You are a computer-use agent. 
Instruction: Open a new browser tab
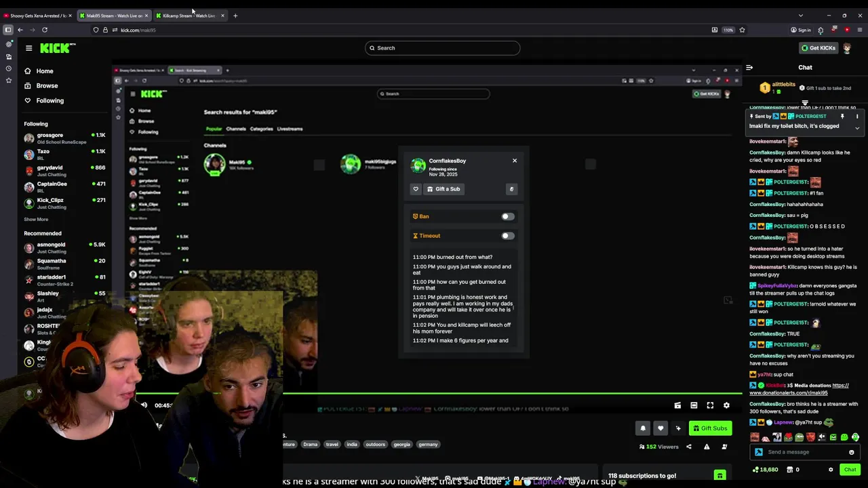click(235, 16)
